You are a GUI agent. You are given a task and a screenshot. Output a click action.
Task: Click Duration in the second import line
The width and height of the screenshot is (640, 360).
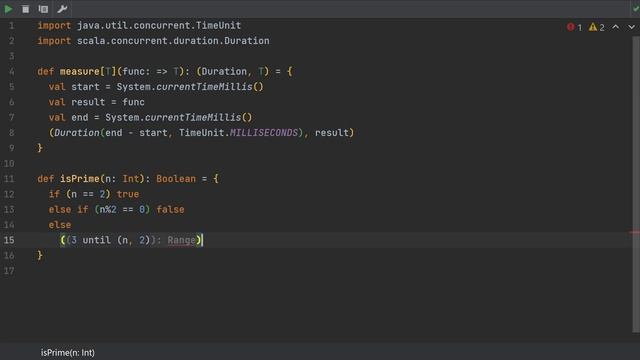(247, 41)
